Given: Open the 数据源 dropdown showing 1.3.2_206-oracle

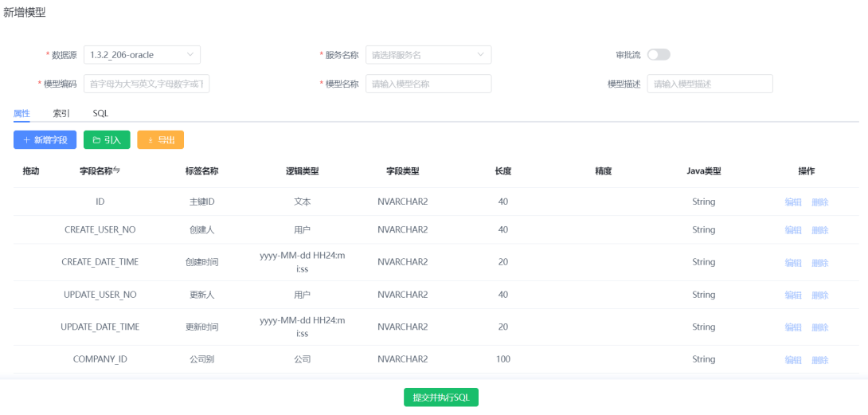Looking at the screenshot, I should pos(142,54).
